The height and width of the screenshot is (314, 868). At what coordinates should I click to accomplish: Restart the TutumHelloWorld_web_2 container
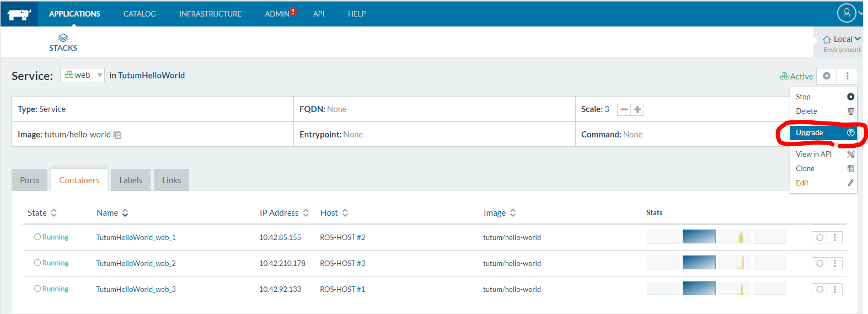coord(819,263)
